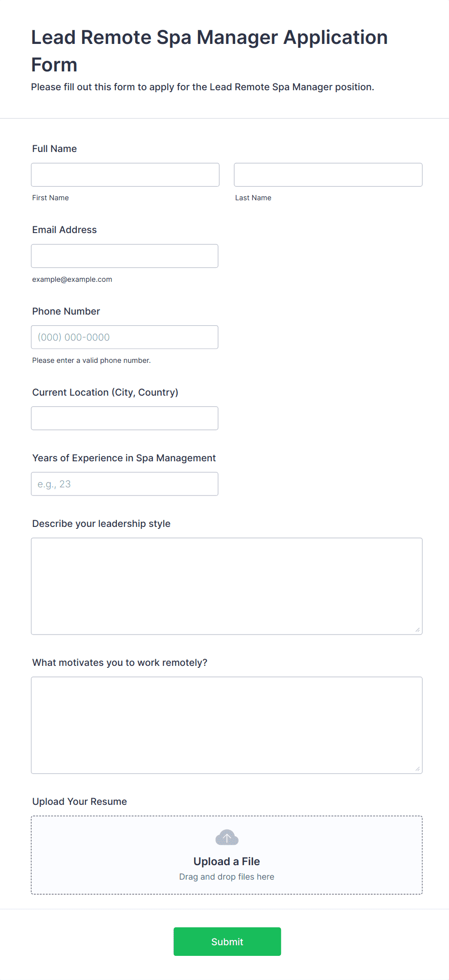Click the leadership style text area

(227, 586)
